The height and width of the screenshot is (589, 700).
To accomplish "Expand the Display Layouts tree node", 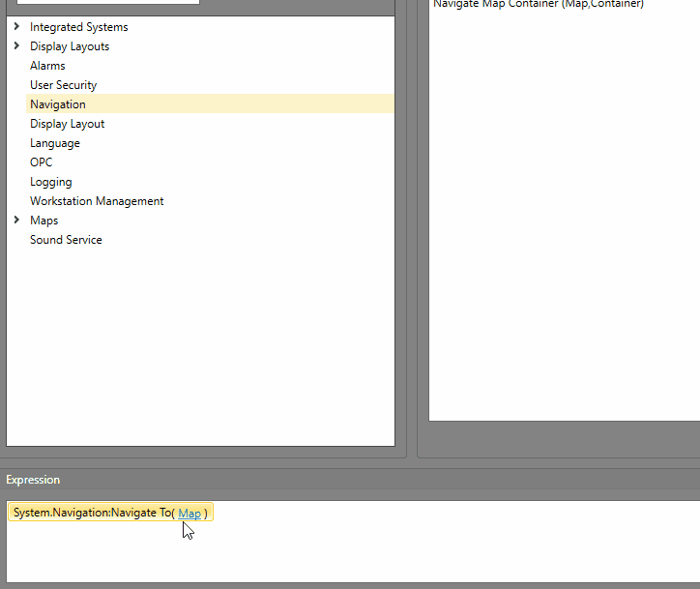I will point(17,46).
